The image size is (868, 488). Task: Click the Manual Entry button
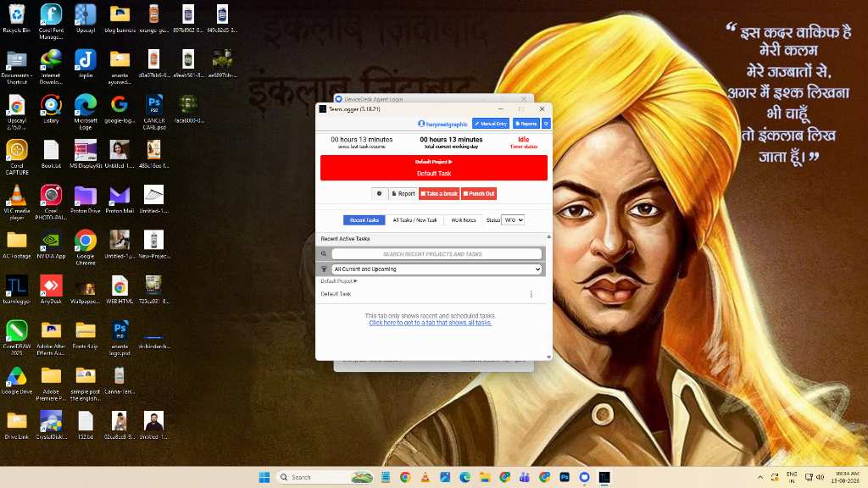click(x=491, y=124)
